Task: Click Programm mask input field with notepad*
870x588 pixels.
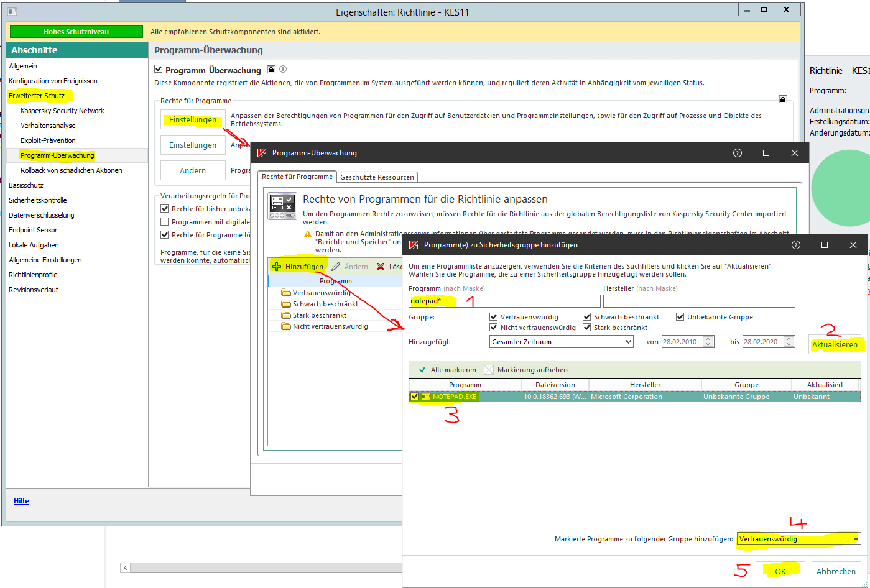Action: tap(504, 301)
